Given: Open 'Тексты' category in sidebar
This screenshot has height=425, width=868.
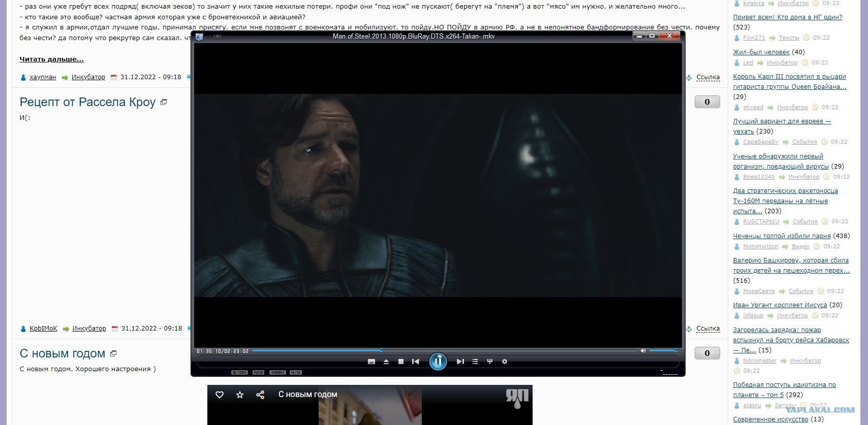Looking at the screenshot, I should coord(789,38).
